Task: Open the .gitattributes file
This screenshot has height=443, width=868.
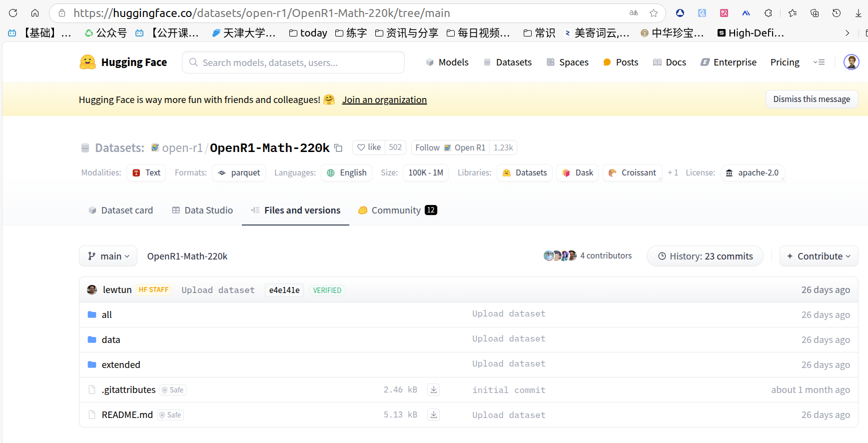Action: click(129, 389)
